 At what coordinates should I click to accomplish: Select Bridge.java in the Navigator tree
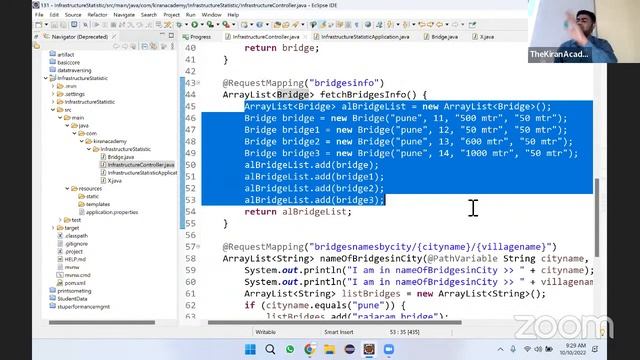click(x=117, y=157)
